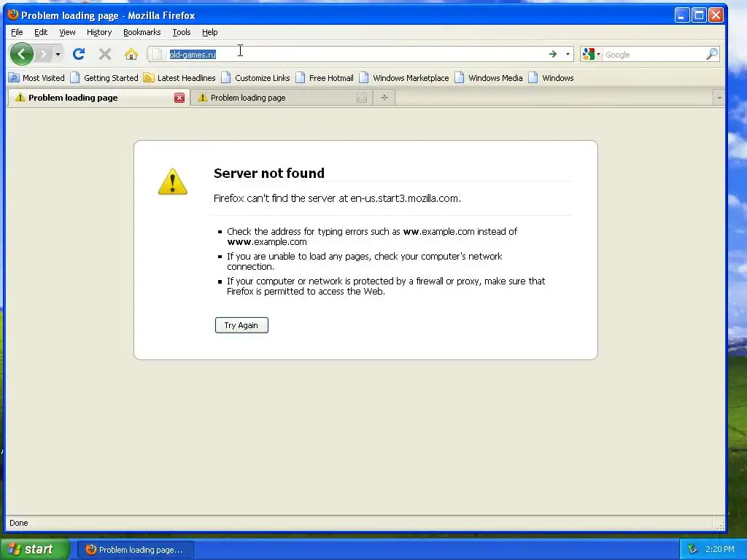Open the File menu
This screenshot has width=747, height=560.
[17, 32]
